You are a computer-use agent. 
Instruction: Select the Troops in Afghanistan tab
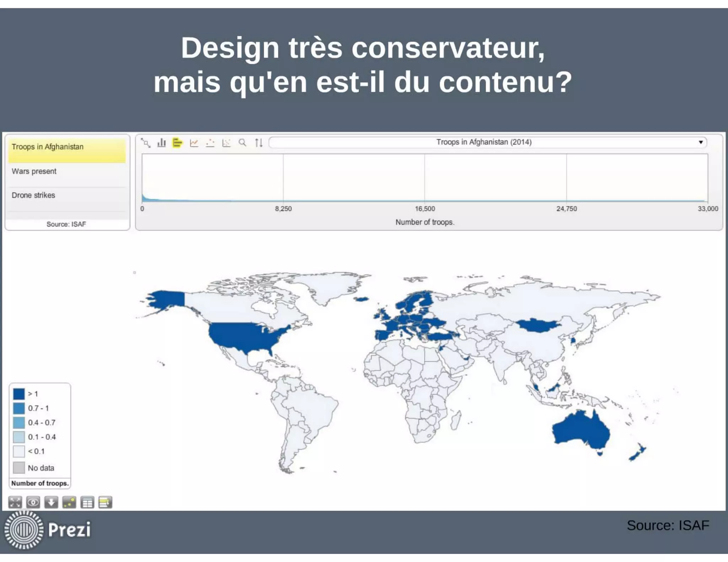tap(67, 150)
